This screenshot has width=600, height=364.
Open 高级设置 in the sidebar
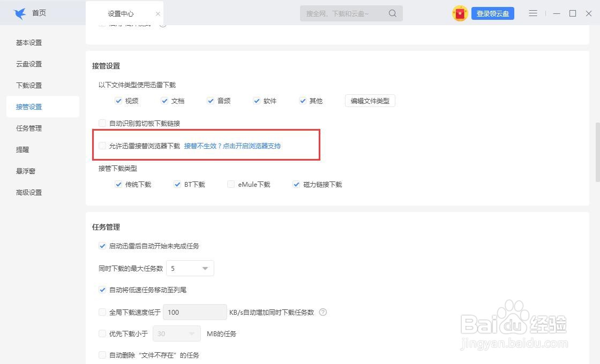(29, 192)
